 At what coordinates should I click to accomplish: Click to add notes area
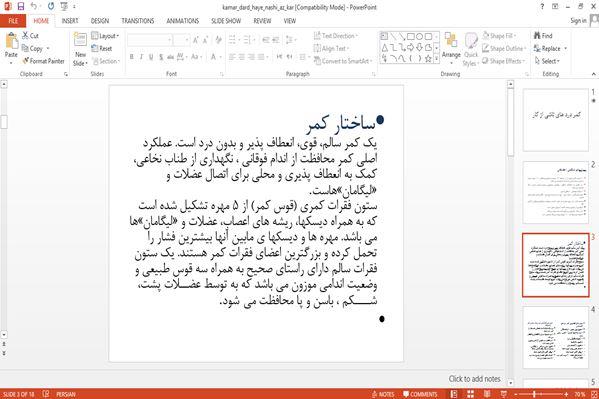474,379
